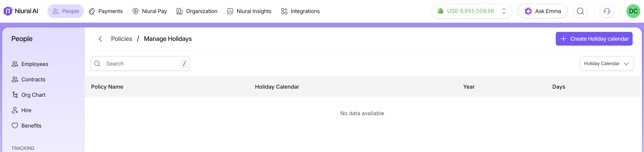Click the Ask Emma assistant icon
This screenshot has height=152, width=644.
[528, 11]
